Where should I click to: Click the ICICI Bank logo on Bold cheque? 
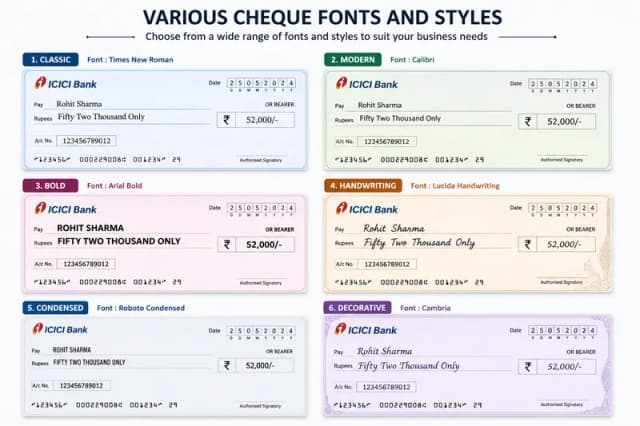tap(65, 209)
